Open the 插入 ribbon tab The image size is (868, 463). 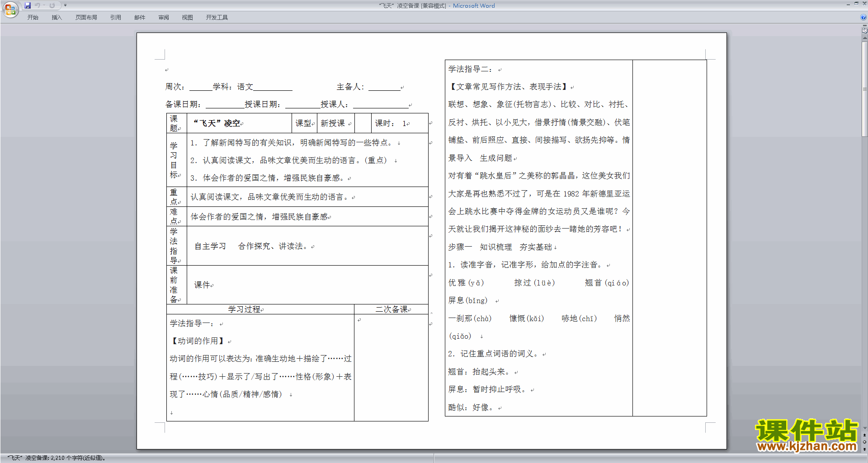coord(57,18)
